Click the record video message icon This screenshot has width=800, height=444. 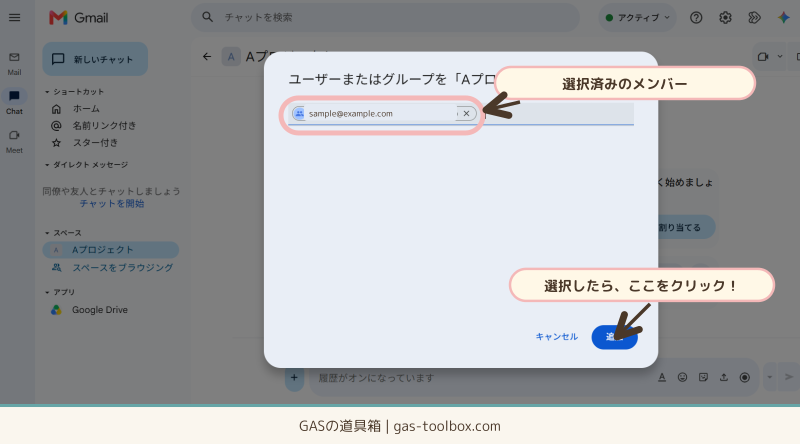tap(745, 378)
